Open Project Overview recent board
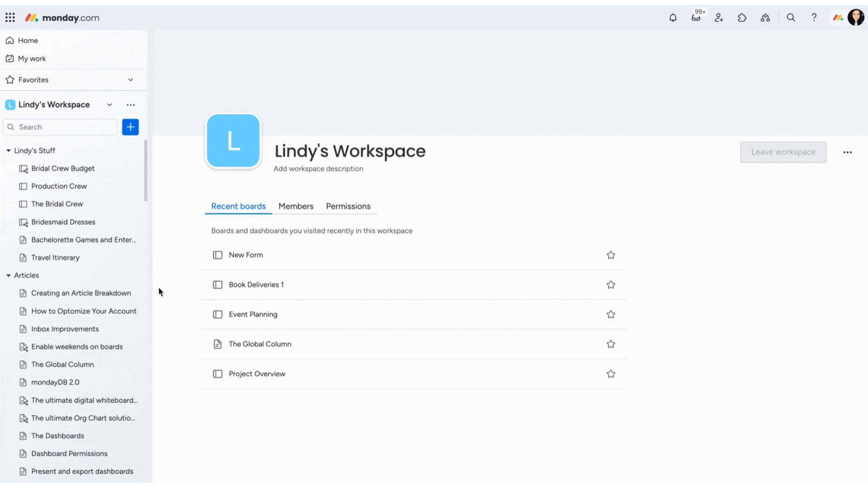The image size is (868, 488). click(x=413, y=374)
